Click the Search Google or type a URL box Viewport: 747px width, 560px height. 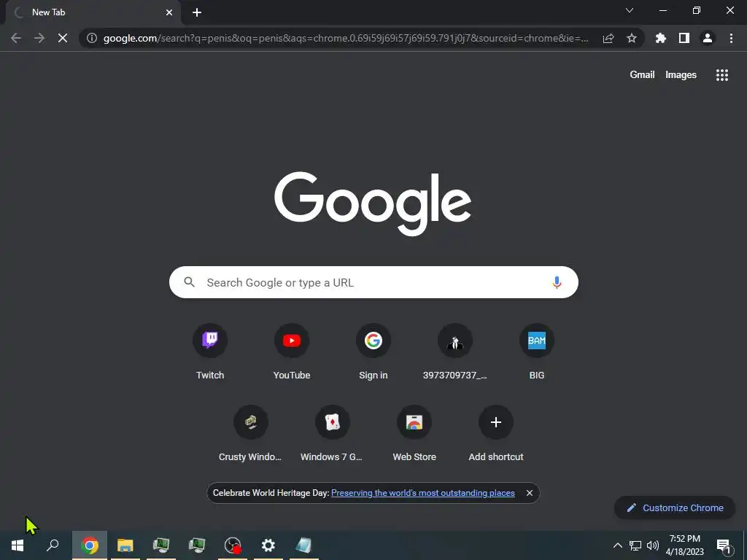pyautogui.click(x=373, y=282)
